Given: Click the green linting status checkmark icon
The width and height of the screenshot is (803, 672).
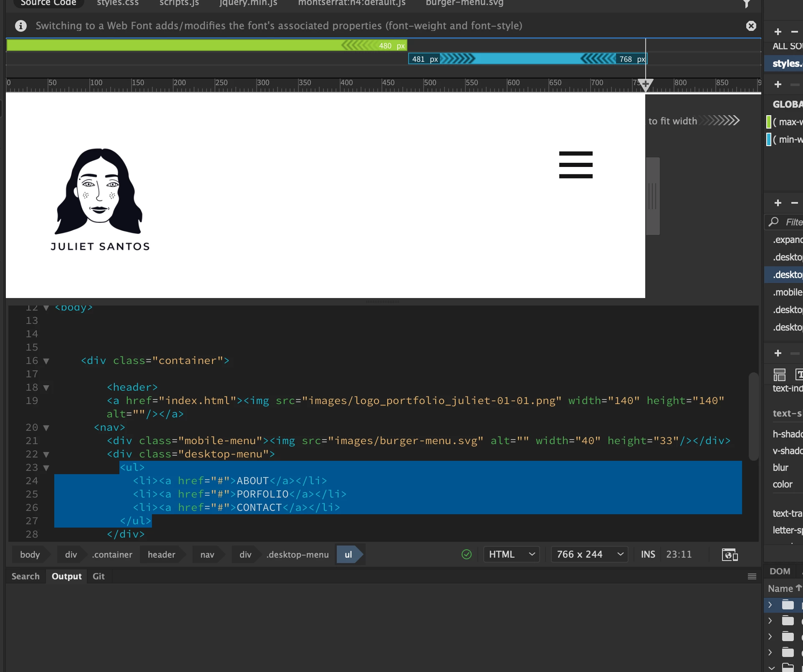Looking at the screenshot, I should [x=467, y=554].
